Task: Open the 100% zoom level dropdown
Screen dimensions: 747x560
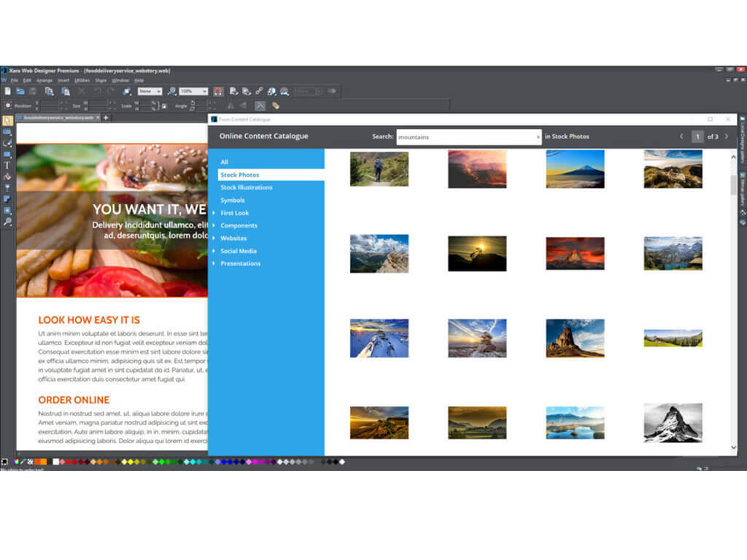Action: (193, 91)
